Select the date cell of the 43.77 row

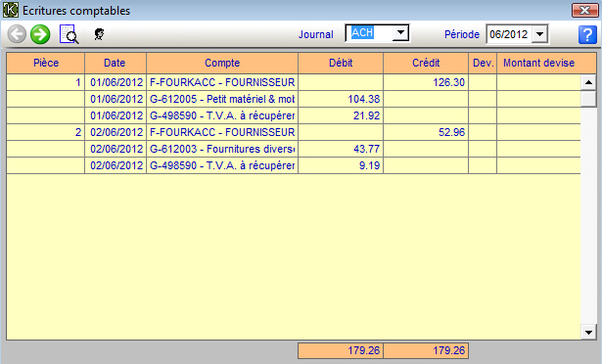pyautogui.click(x=116, y=149)
